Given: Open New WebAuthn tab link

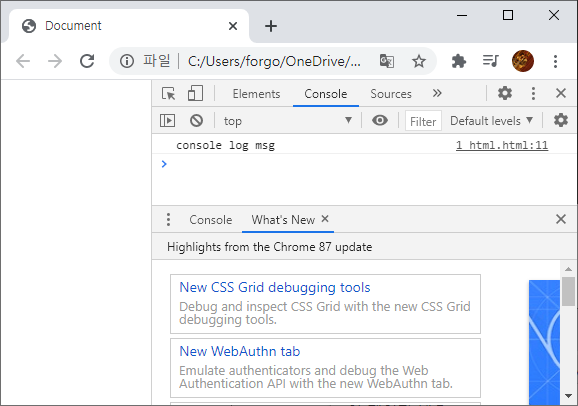Looking at the screenshot, I should pos(240,351).
